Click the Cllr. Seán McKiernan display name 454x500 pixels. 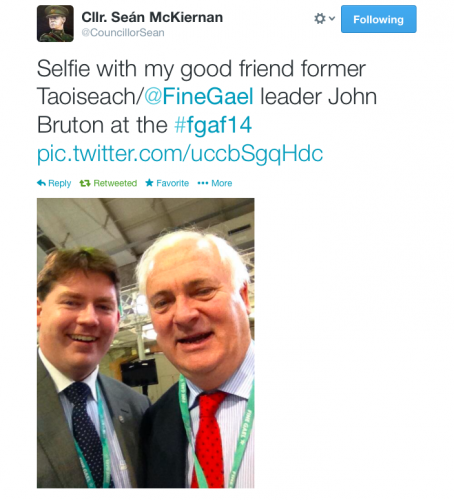click(x=152, y=17)
